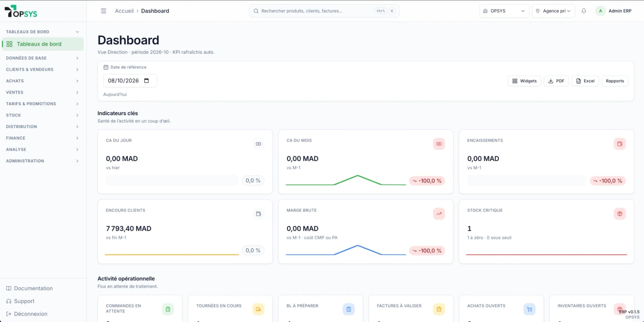Click the Admin ERP avatar icon

click(600, 11)
